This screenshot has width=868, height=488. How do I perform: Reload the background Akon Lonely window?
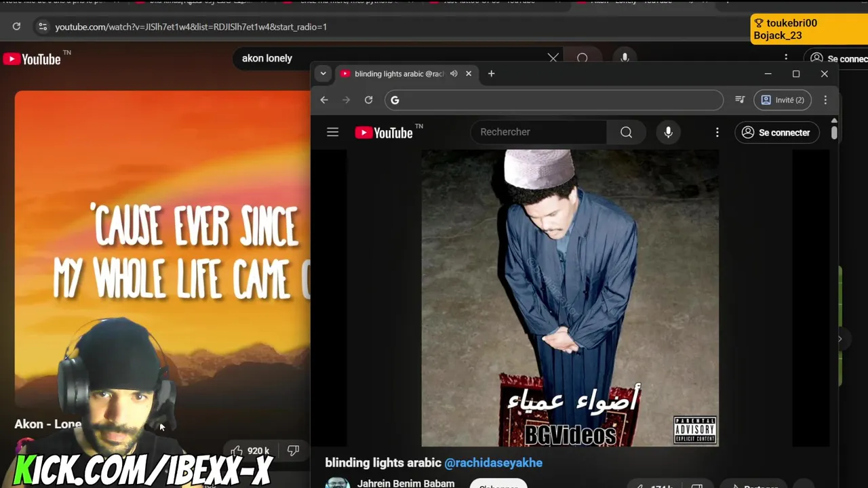click(x=16, y=26)
